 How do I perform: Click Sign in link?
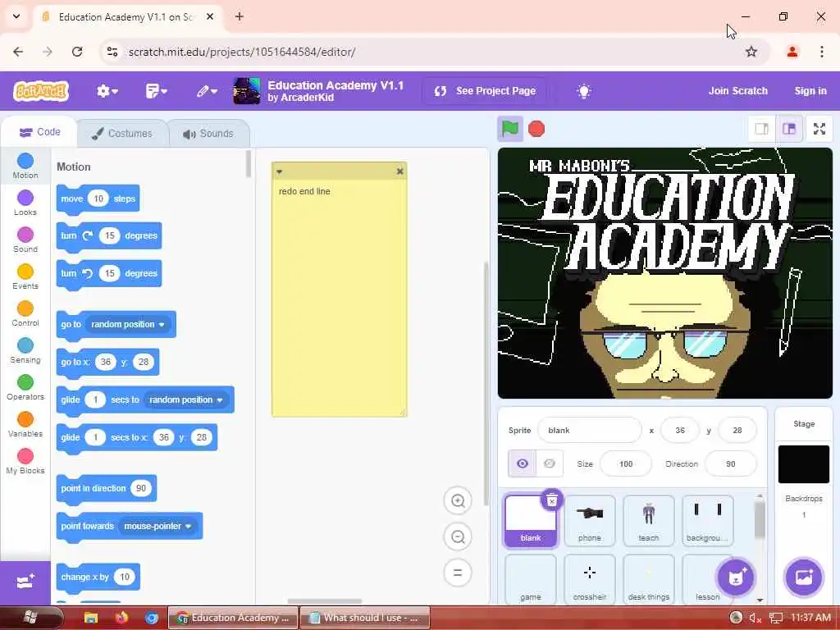click(x=810, y=91)
